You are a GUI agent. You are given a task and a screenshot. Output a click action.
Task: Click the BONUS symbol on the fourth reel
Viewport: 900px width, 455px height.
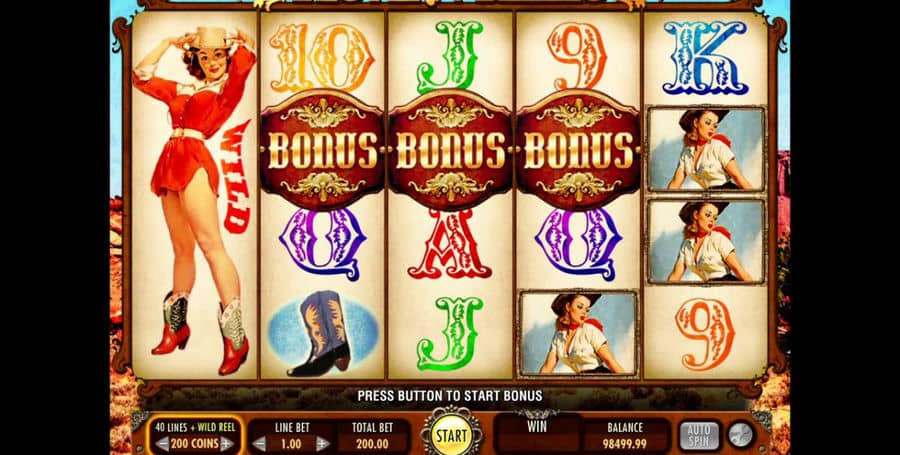tap(578, 150)
